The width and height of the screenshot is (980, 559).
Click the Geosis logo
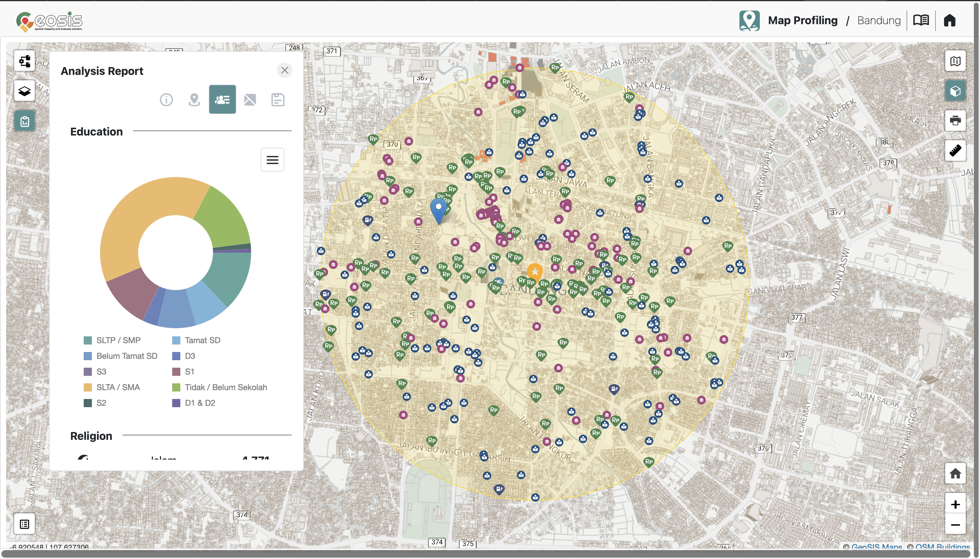(x=49, y=21)
